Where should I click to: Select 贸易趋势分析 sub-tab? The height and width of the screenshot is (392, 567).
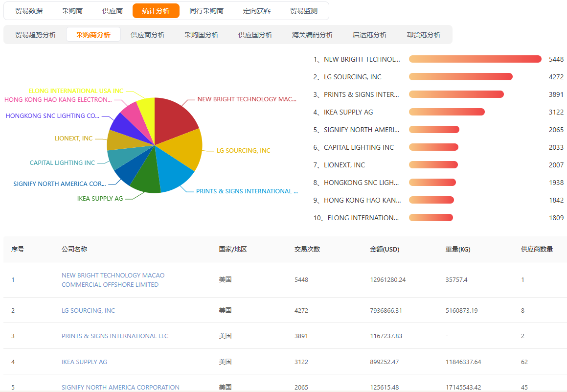(x=36, y=35)
